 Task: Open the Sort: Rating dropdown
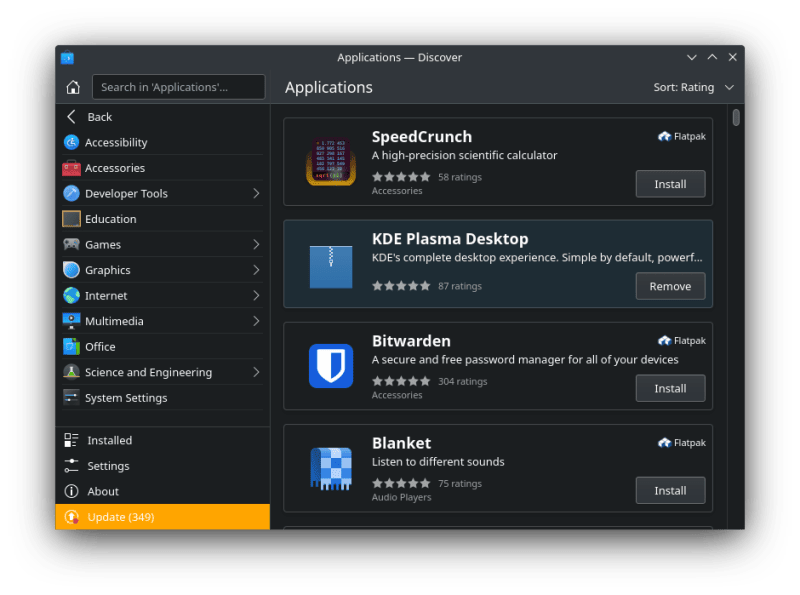pyautogui.click(x=693, y=88)
